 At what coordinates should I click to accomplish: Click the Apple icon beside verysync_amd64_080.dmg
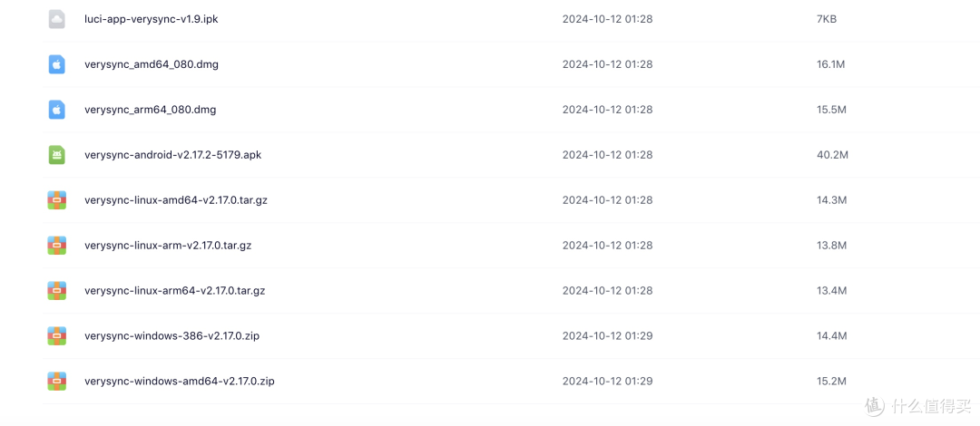(57, 64)
